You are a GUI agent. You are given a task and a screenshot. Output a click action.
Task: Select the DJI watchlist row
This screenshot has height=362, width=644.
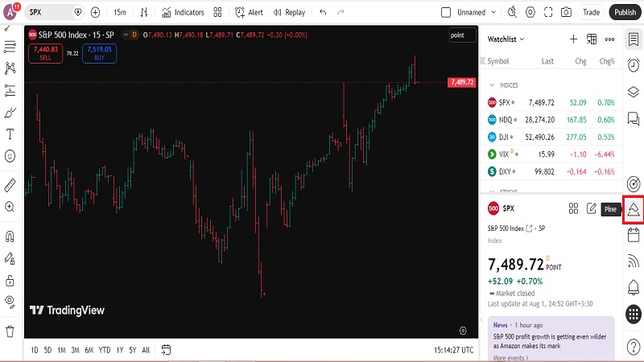[551, 137]
